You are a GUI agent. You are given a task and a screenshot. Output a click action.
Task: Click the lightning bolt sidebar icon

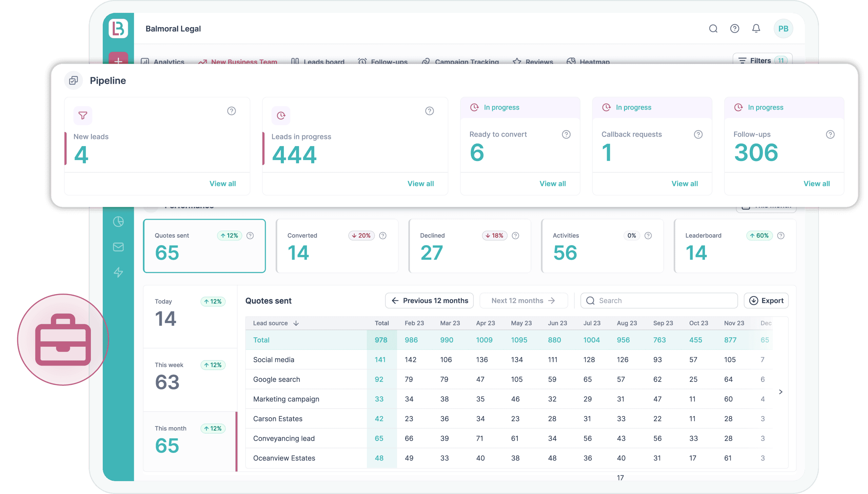point(118,272)
